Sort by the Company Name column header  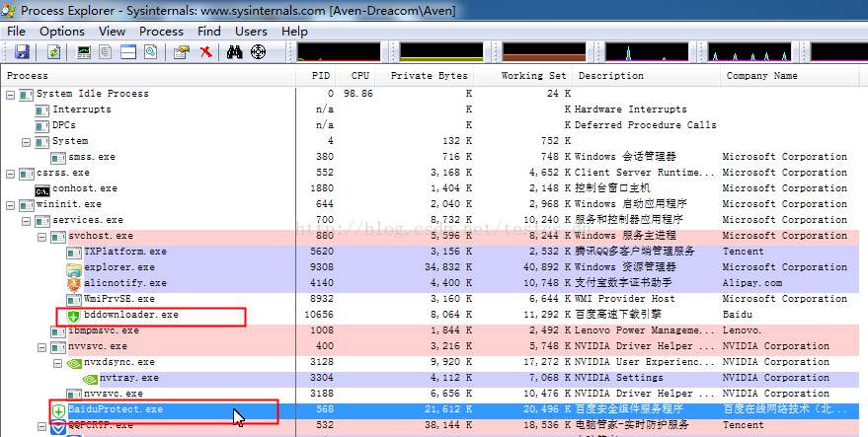click(789, 76)
